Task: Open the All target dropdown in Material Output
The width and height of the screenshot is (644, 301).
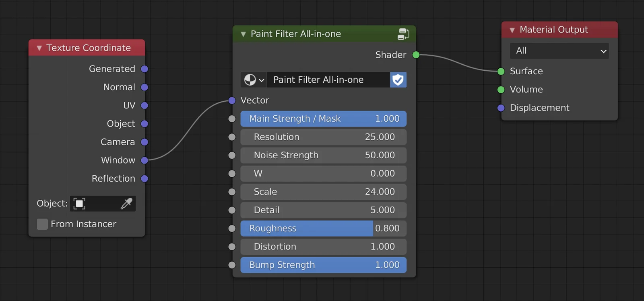Action: pos(559,51)
